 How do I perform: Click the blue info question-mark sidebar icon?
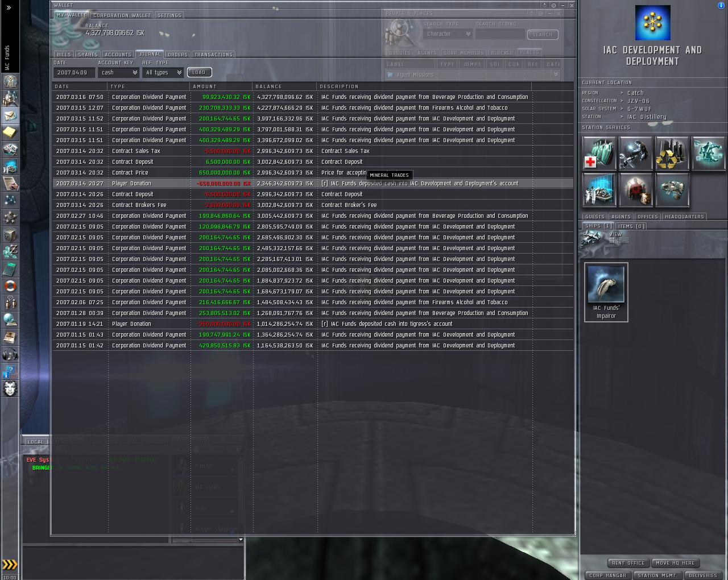10,371
